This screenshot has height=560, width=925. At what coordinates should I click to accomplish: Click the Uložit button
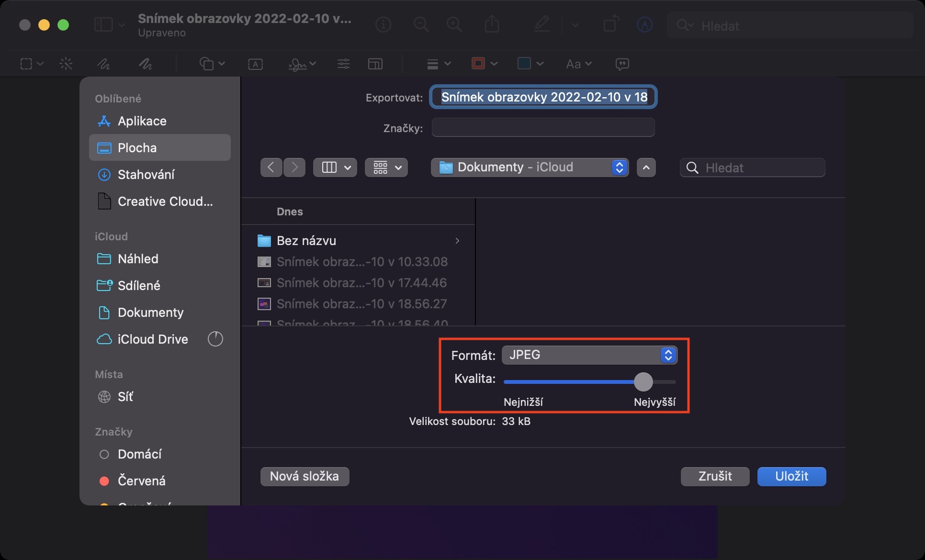pyautogui.click(x=791, y=476)
